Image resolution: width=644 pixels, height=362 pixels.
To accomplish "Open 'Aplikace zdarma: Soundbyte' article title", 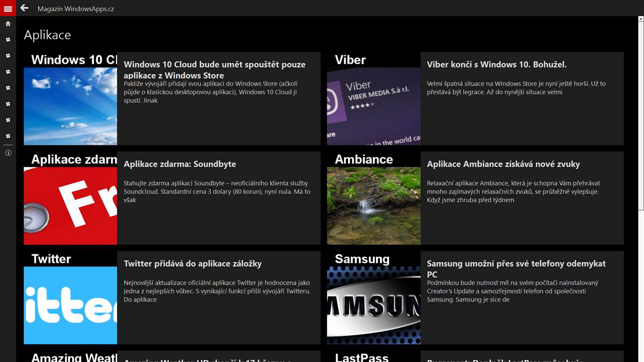I will coord(180,164).
